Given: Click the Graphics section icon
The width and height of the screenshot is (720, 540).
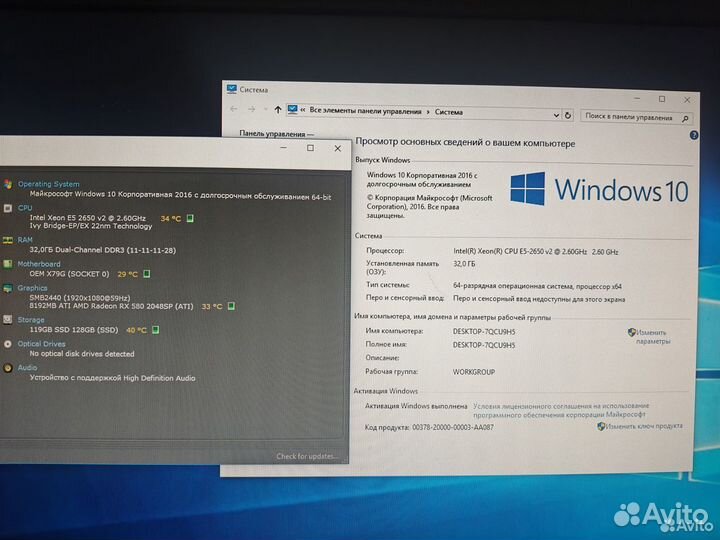Looking at the screenshot, I should pyautogui.click(x=8, y=288).
